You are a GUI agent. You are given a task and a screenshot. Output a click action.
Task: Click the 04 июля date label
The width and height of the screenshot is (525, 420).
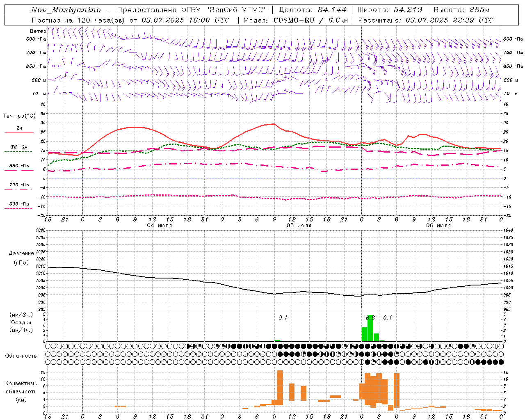(x=160, y=226)
